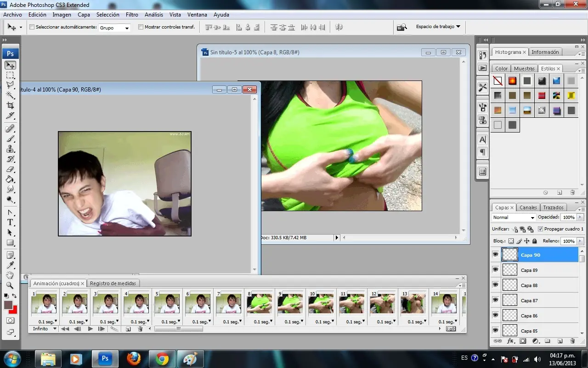Set the foreground color swatch
Viewport: 588px width, 368px height.
tap(8, 305)
